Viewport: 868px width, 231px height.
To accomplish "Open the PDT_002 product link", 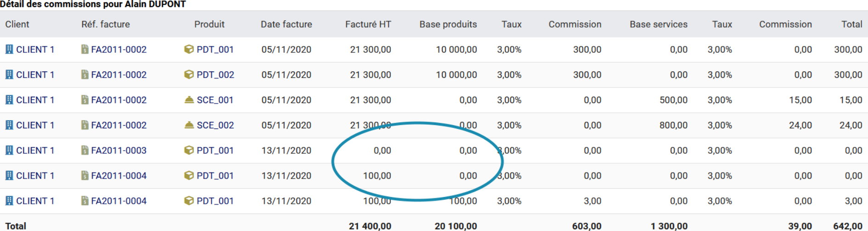I will [215, 75].
